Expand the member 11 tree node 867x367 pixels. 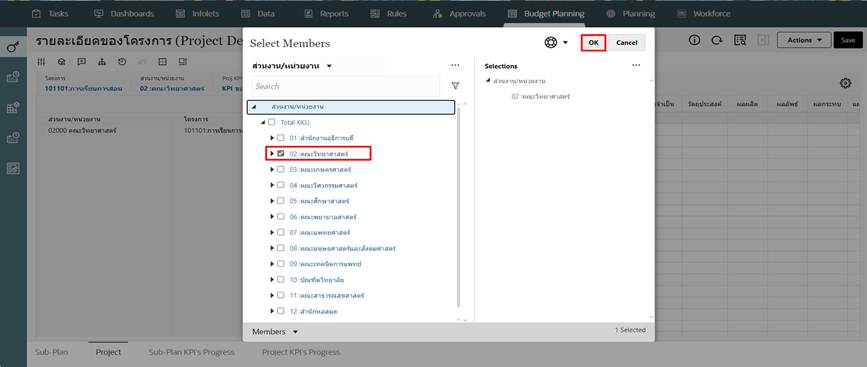[271, 295]
